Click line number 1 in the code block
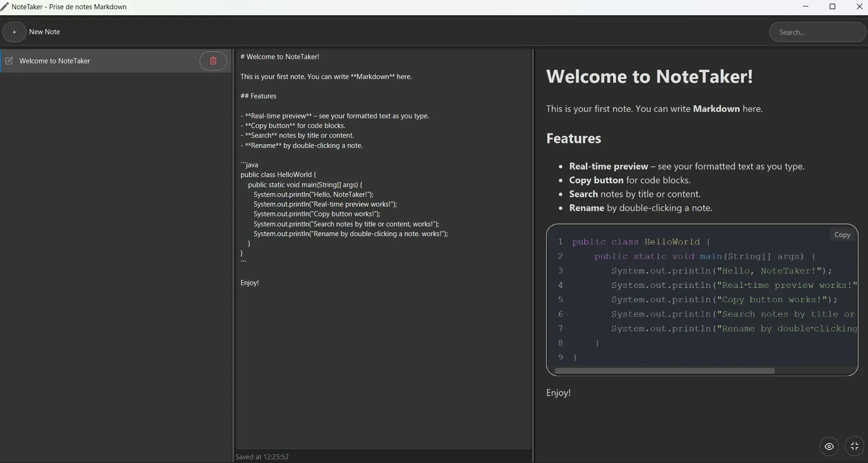The width and height of the screenshot is (868, 463). (x=561, y=242)
